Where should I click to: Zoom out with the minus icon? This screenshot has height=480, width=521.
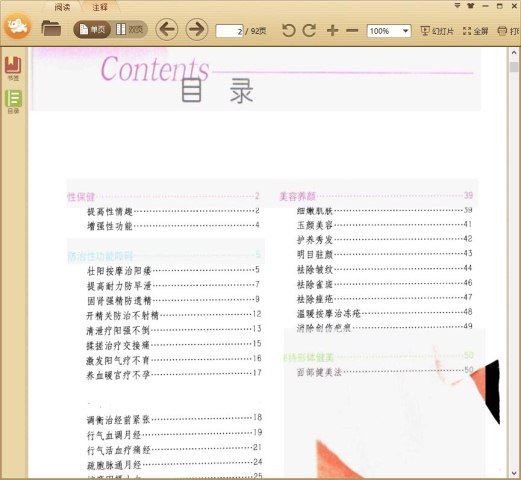click(352, 31)
